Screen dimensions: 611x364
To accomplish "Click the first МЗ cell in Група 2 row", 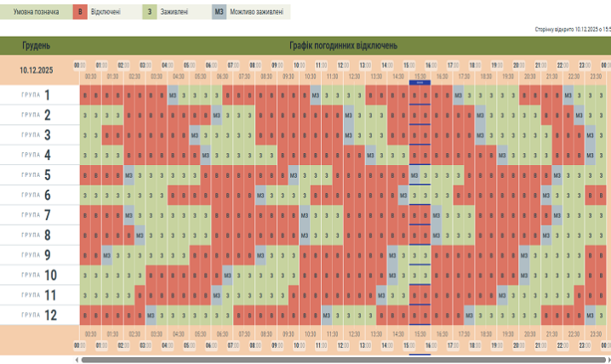I will (x=217, y=115).
